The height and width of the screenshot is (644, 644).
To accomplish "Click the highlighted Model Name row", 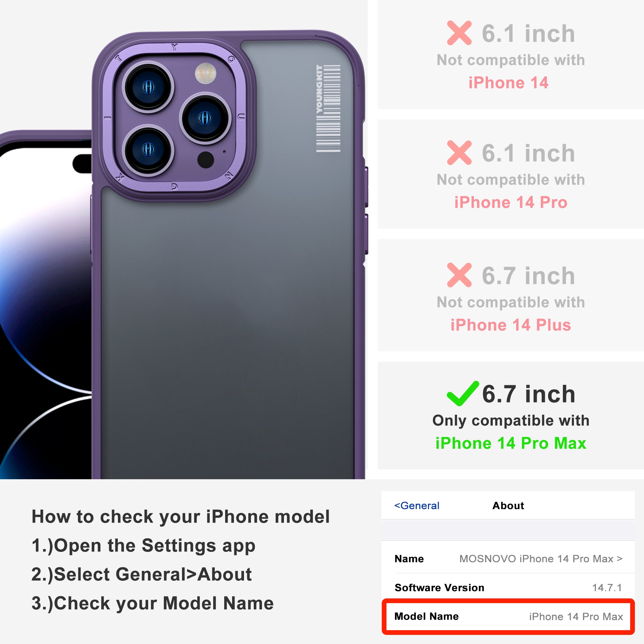I will [x=508, y=616].
